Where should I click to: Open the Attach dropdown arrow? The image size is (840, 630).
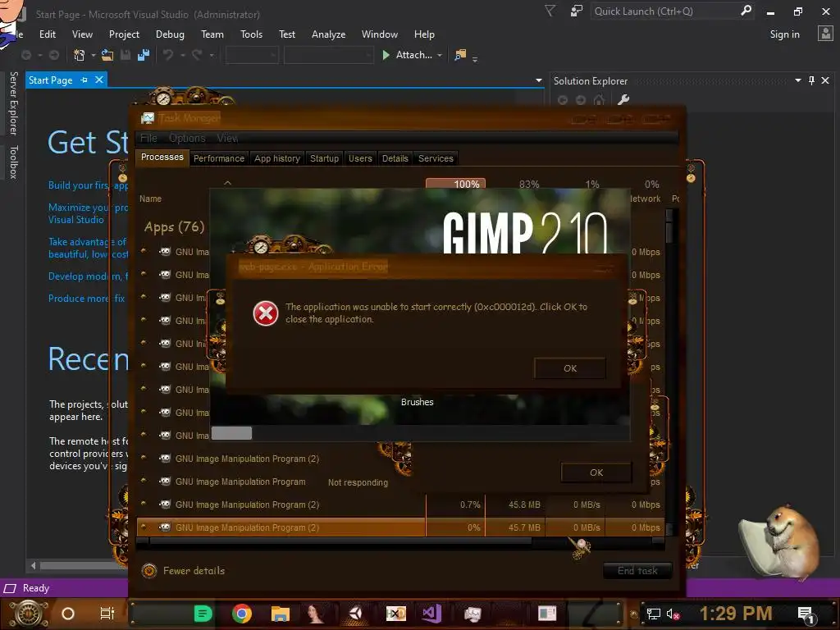click(440, 55)
